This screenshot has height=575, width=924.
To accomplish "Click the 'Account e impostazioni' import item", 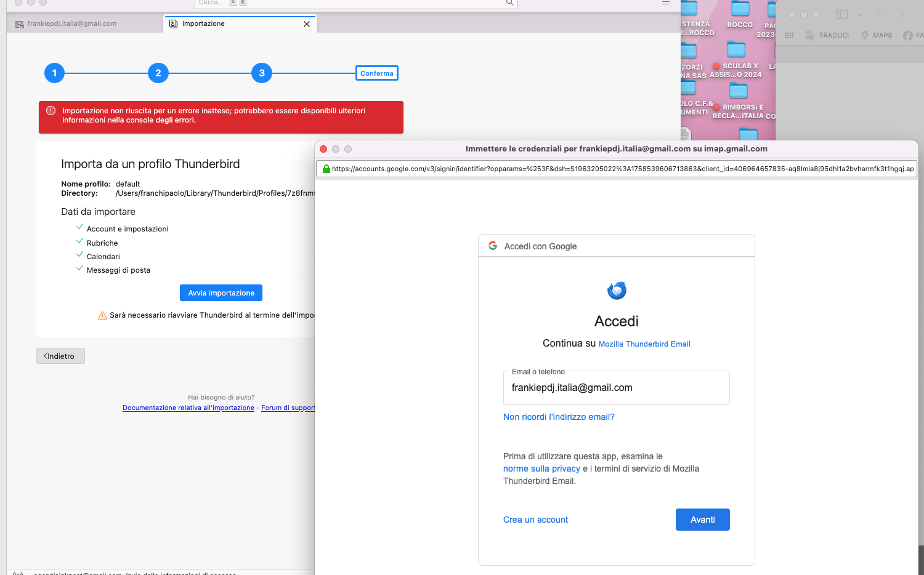I will pyautogui.click(x=128, y=229).
